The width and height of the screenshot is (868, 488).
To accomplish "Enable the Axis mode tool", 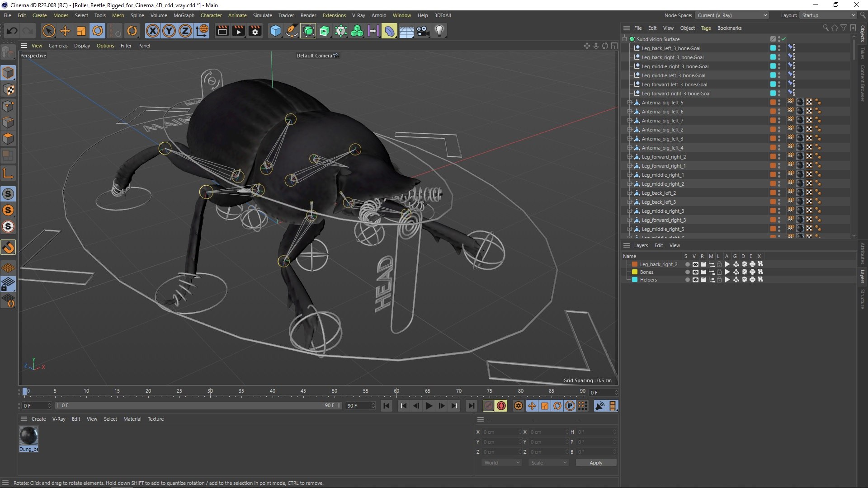I will [x=8, y=173].
